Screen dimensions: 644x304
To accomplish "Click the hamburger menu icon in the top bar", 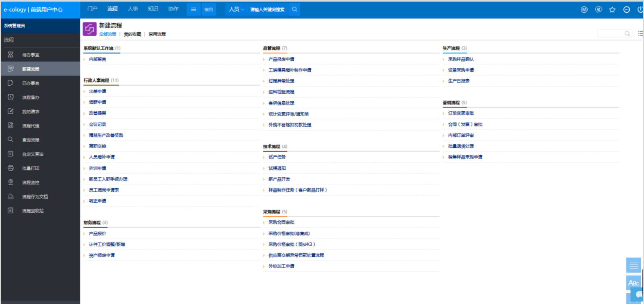I will click(194, 9).
